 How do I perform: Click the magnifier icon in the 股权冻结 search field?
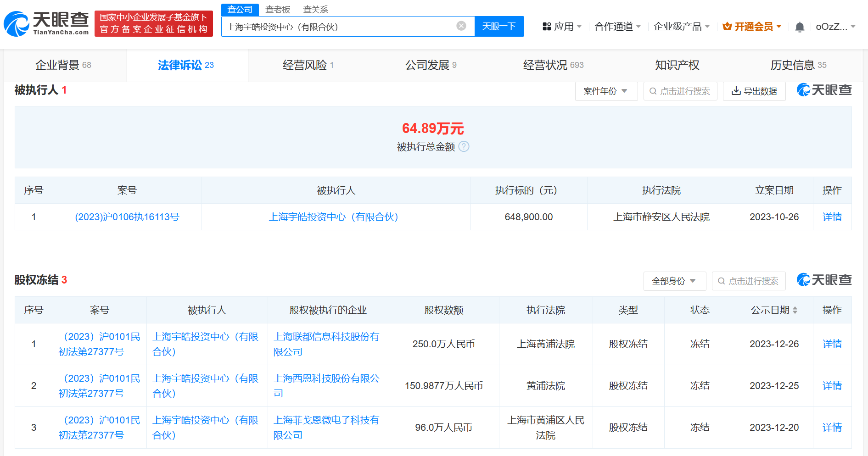pyautogui.click(x=721, y=281)
